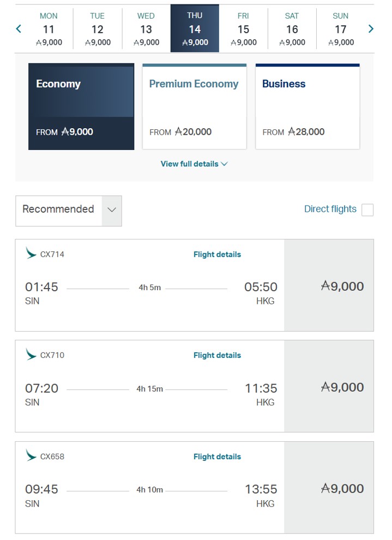Go to previous week with left arrow
The height and width of the screenshot is (540, 392).
pyautogui.click(x=19, y=29)
